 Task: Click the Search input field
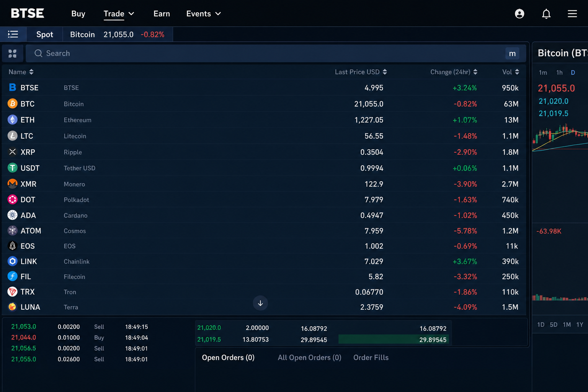point(268,54)
